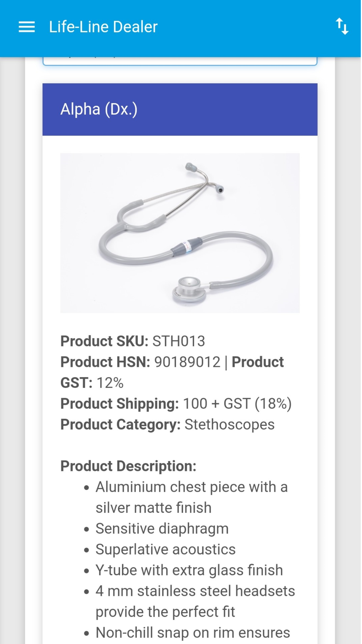
Task: Tap the Stethoscopes product category
Action: [x=230, y=425]
